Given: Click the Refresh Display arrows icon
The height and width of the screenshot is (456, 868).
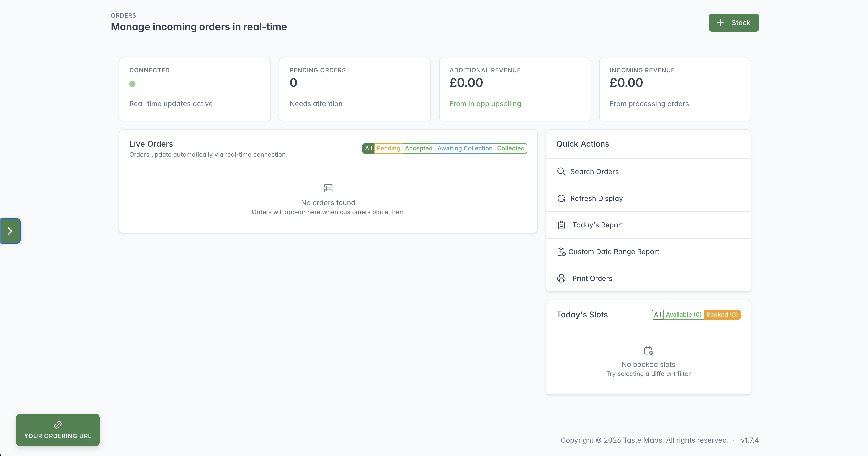Looking at the screenshot, I should (x=561, y=198).
